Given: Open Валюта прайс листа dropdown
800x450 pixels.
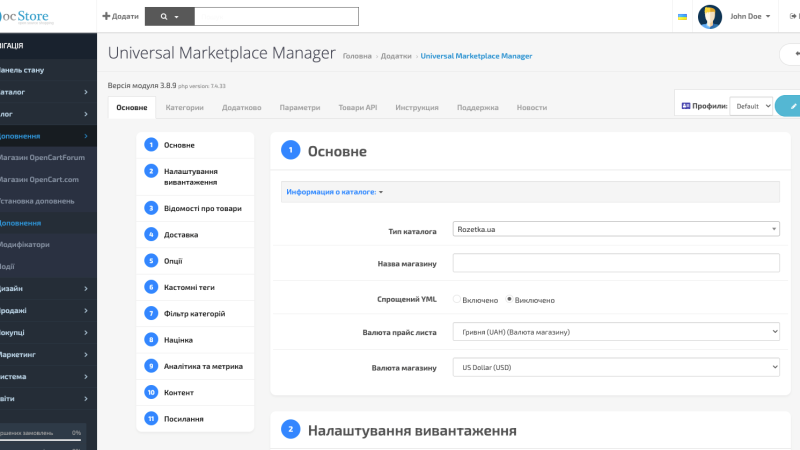Looking at the screenshot, I should pyautogui.click(x=616, y=332).
